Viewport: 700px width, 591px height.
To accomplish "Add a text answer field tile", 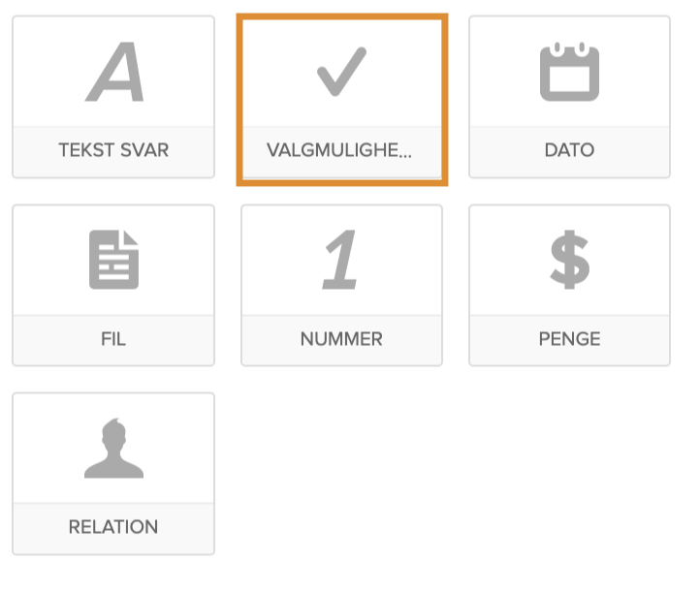I will pyautogui.click(x=113, y=97).
